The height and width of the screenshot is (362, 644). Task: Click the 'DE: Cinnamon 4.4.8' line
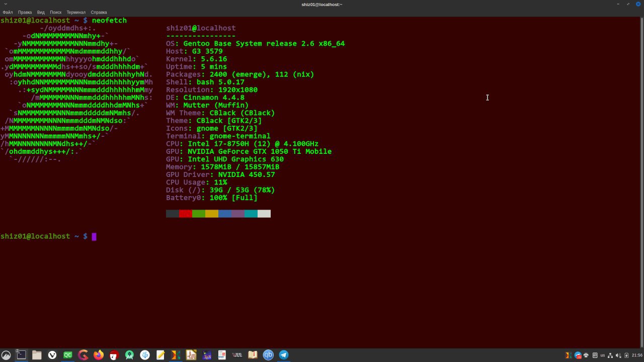[205, 98]
